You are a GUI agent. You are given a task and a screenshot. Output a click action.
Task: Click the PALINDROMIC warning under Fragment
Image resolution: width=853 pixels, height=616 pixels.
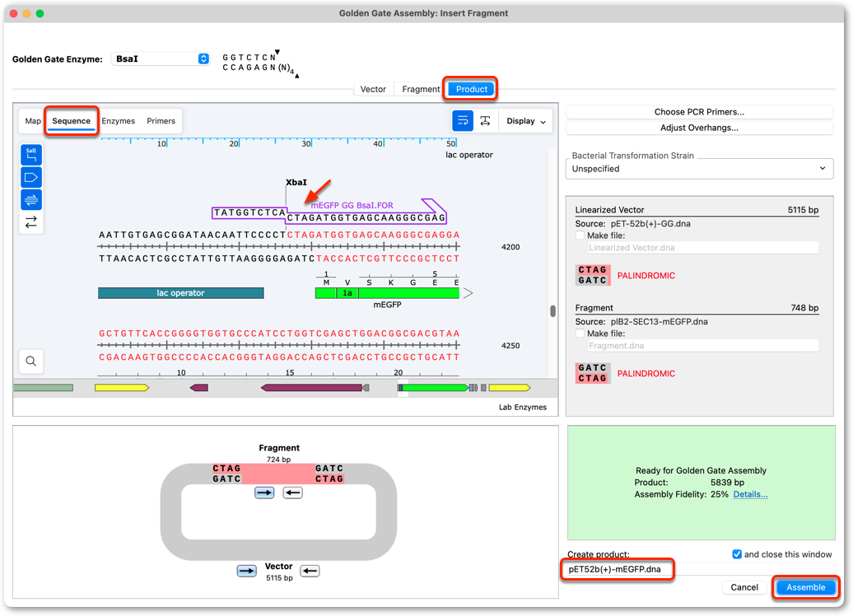tap(646, 373)
